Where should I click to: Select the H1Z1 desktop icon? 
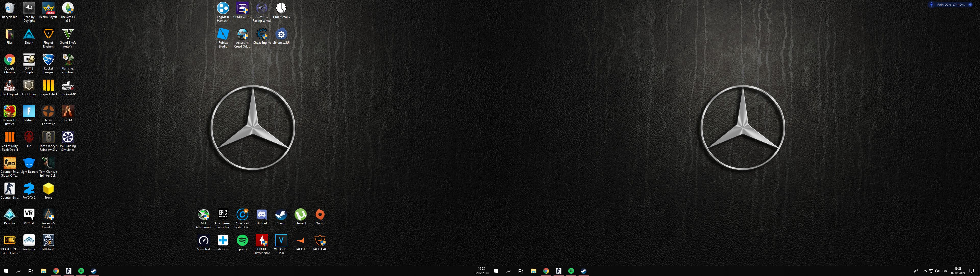point(29,140)
